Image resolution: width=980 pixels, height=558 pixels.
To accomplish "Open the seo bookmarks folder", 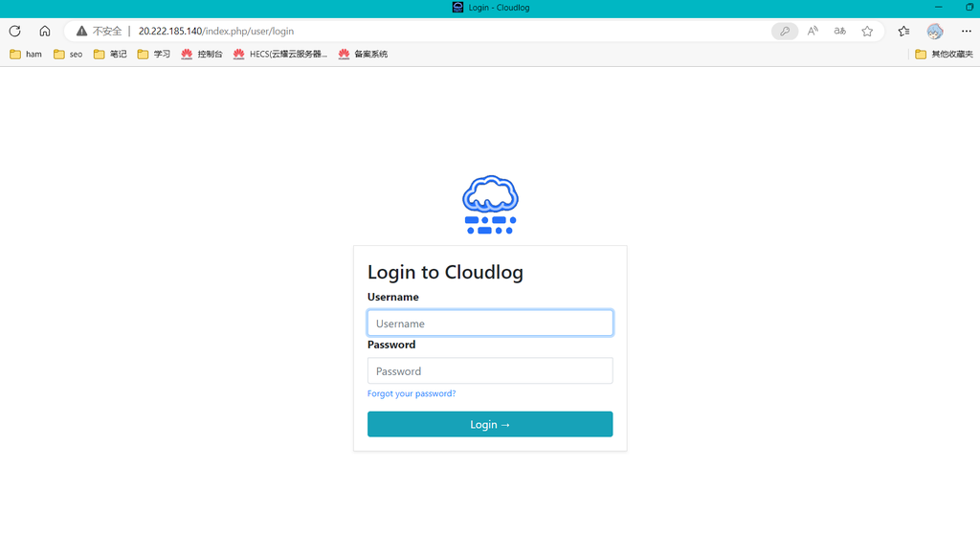I will click(68, 55).
